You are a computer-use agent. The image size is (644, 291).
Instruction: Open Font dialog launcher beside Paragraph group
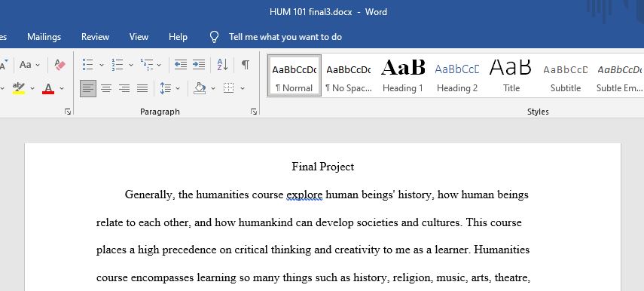(x=68, y=112)
